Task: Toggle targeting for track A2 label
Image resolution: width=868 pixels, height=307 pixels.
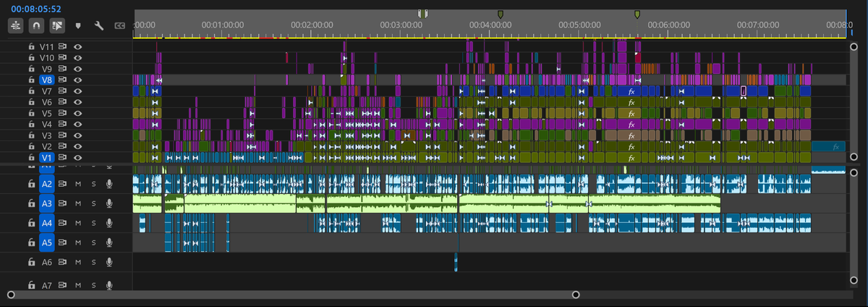Action: point(47,184)
